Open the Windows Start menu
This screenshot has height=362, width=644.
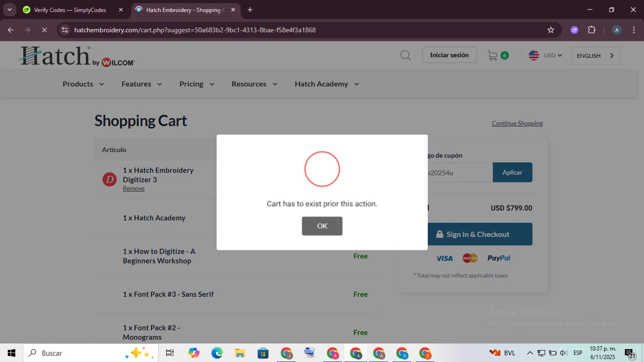click(12, 353)
